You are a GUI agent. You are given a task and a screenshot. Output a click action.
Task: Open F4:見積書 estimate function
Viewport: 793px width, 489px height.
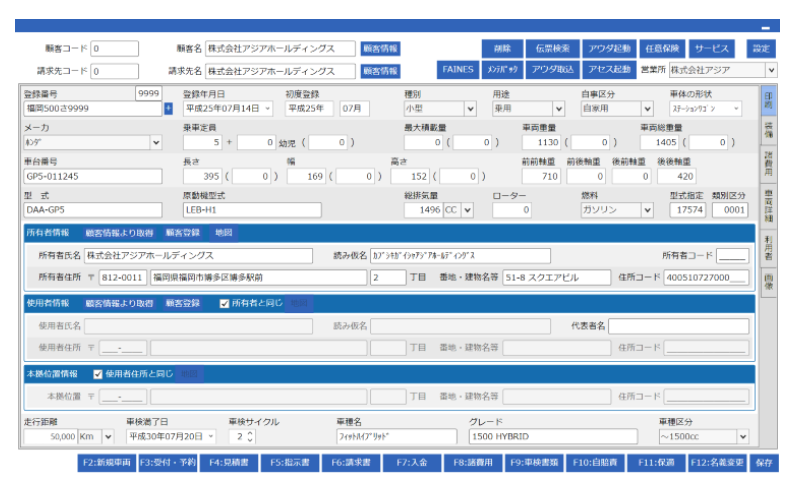(227, 464)
